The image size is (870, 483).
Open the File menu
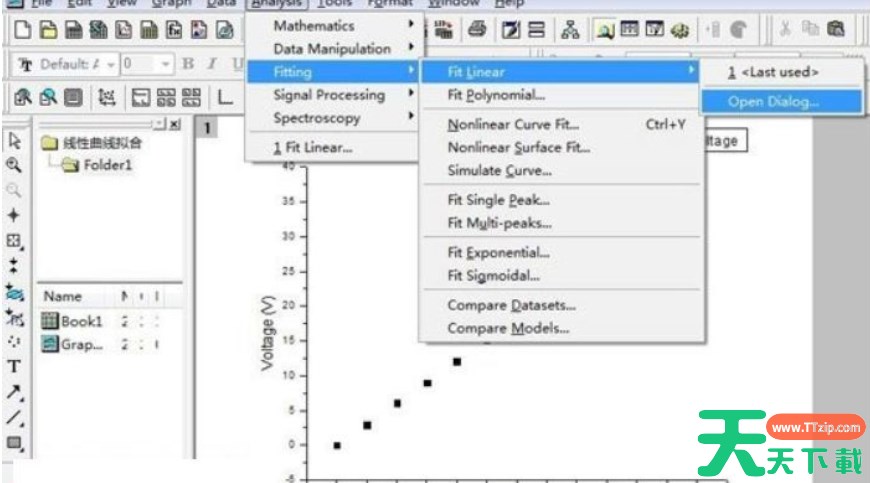pyautogui.click(x=42, y=3)
